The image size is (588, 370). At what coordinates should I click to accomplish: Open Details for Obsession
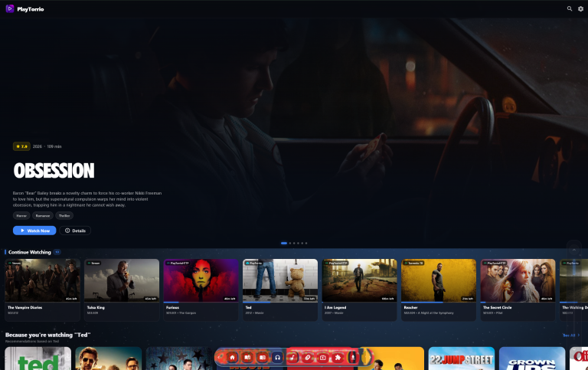(75, 231)
